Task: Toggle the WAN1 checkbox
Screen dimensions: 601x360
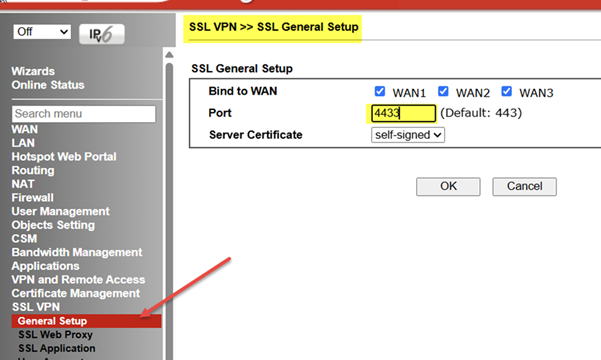Action: tap(379, 91)
